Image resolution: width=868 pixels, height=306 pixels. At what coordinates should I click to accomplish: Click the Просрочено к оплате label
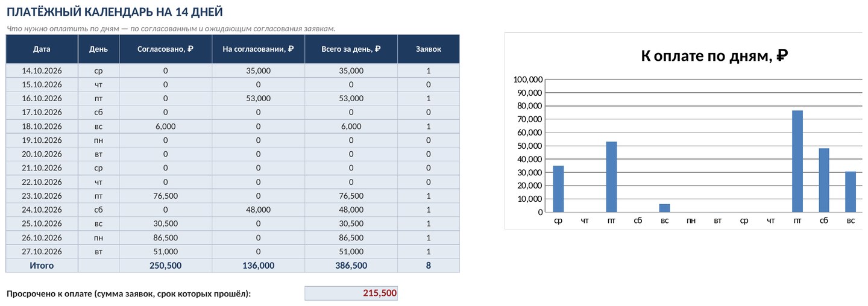128,294
